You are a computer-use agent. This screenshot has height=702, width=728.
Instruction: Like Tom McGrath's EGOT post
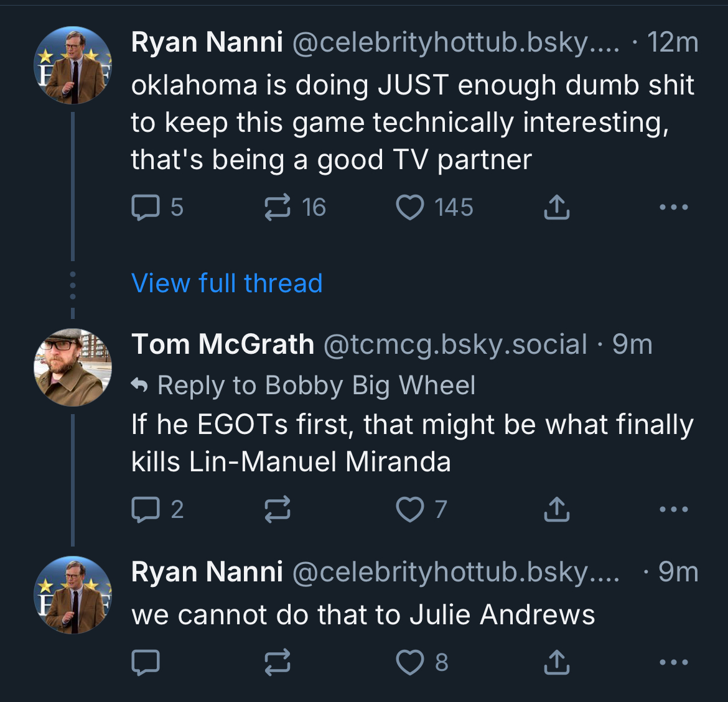coord(410,510)
